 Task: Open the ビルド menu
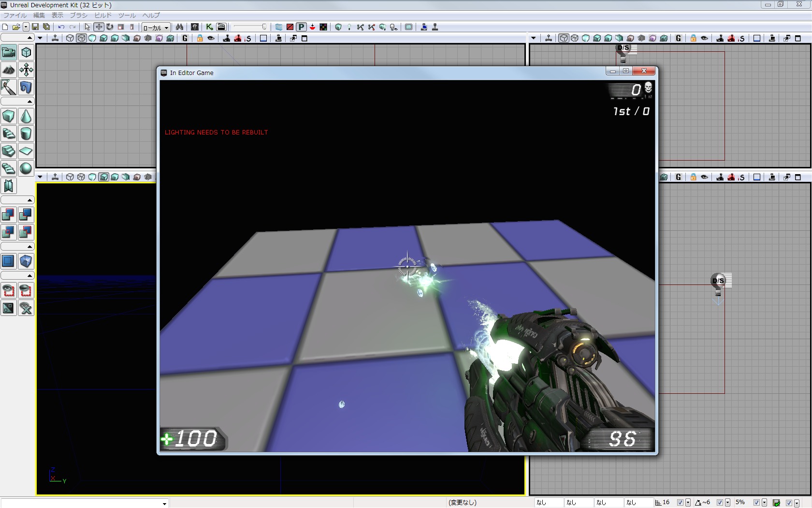(x=103, y=15)
